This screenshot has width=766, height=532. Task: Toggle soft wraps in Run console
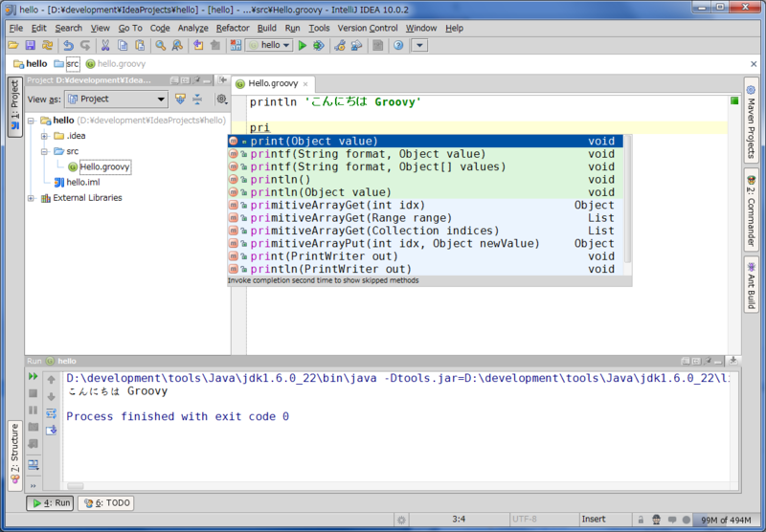click(x=52, y=413)
